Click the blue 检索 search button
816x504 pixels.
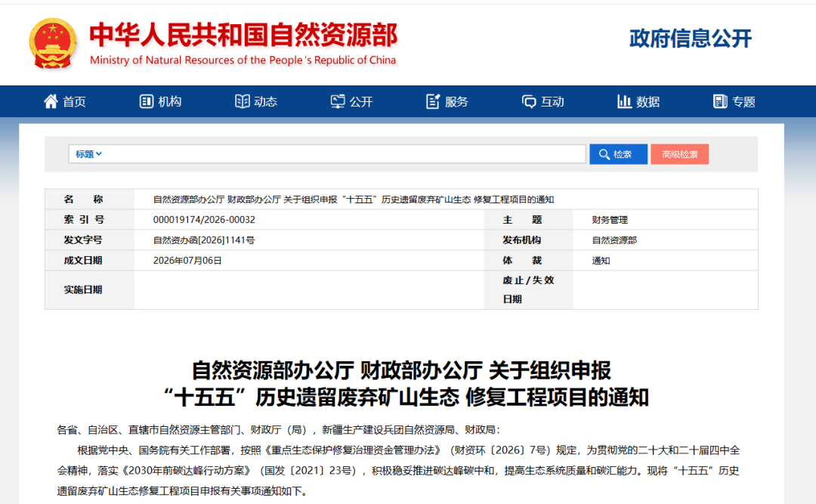618,154
